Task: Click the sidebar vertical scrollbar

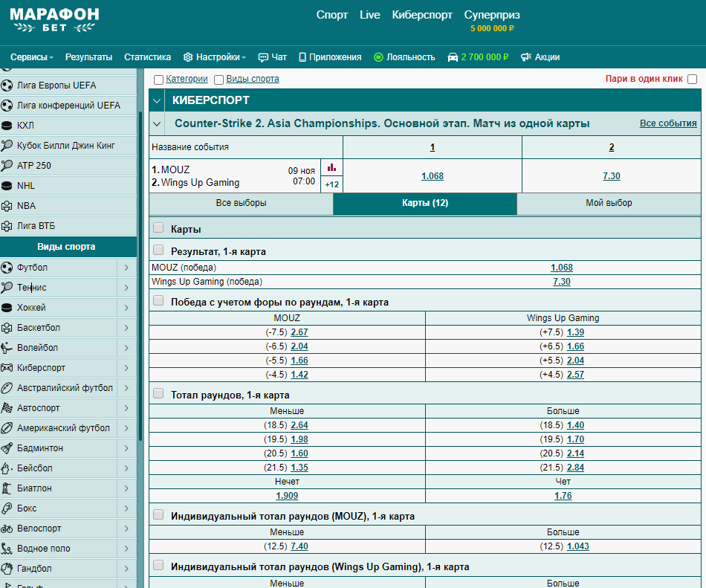Action: tap(140, 276)
